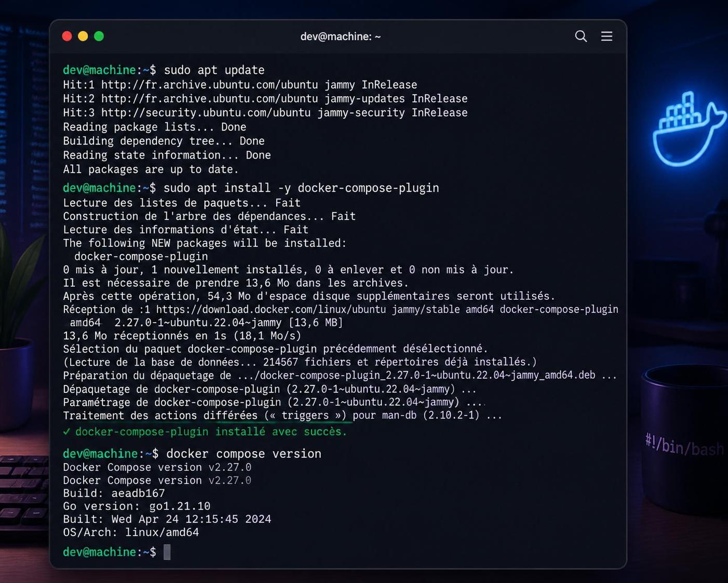Click the second 'Docker Compose version v2.27.0' line

(x=157, y=480)
